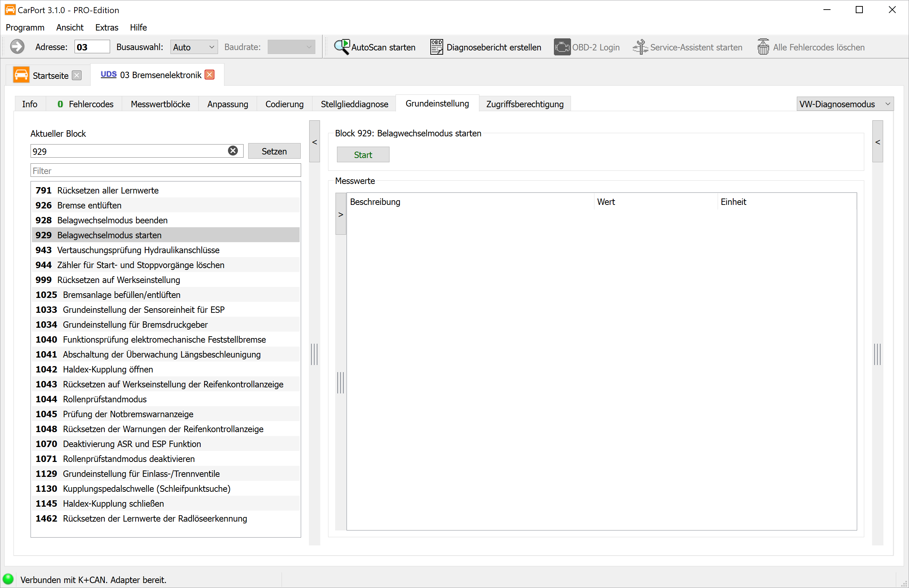This screenshot has height=588, width=909.
Task: Expand the Messwerte side panel arrow
Action: pos(341,214)
